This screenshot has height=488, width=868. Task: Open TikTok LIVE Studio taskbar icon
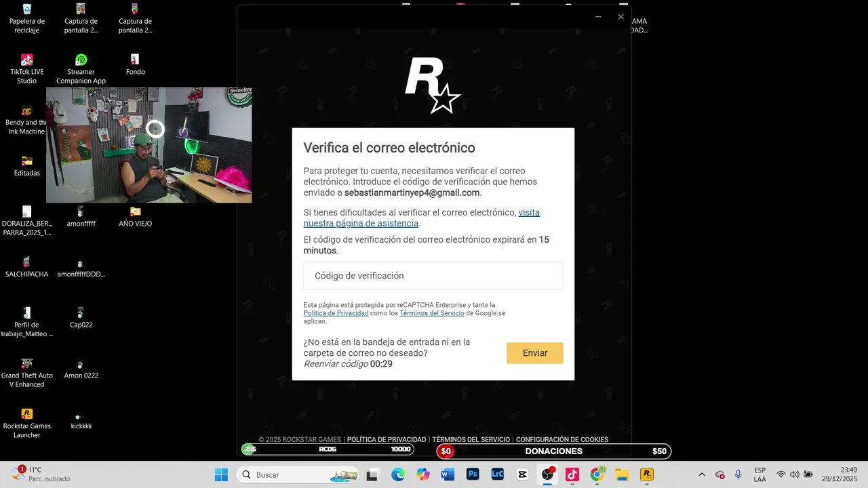pyautogui.click(x=572, y=474)
